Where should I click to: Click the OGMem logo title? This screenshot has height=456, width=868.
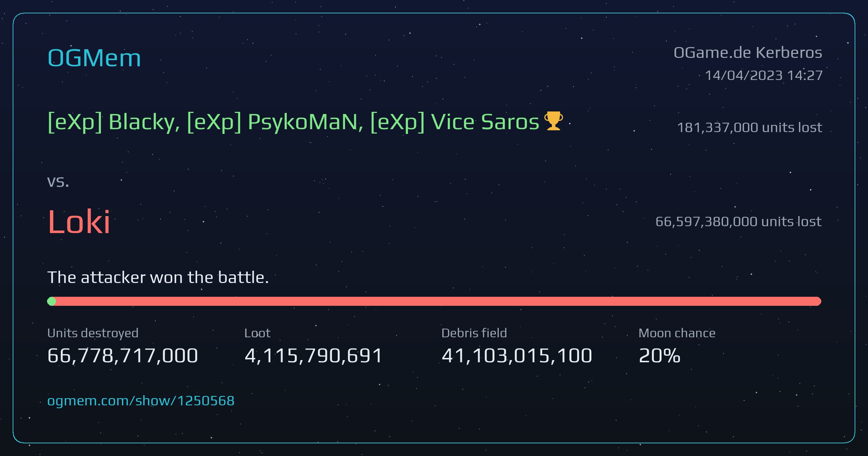[x=94, y=58]
